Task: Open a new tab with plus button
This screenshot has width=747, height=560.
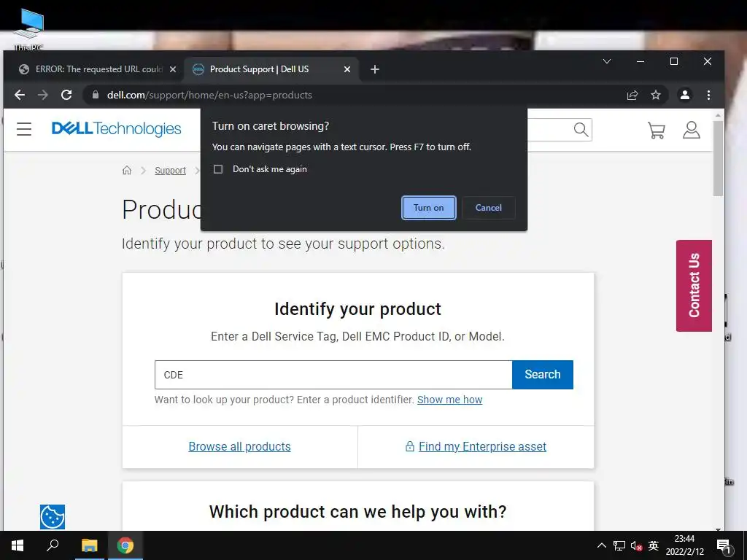Action: tap(375, 69)
